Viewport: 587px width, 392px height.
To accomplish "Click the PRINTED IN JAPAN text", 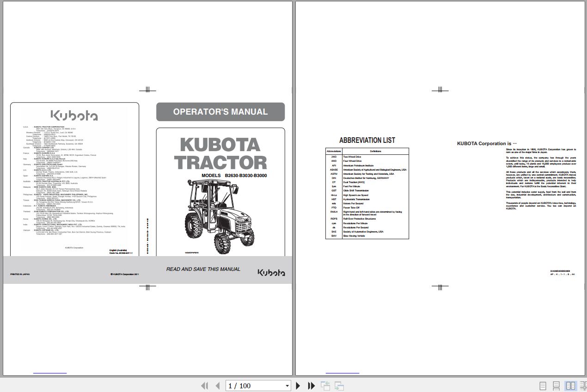I will (x=20, y=274).
